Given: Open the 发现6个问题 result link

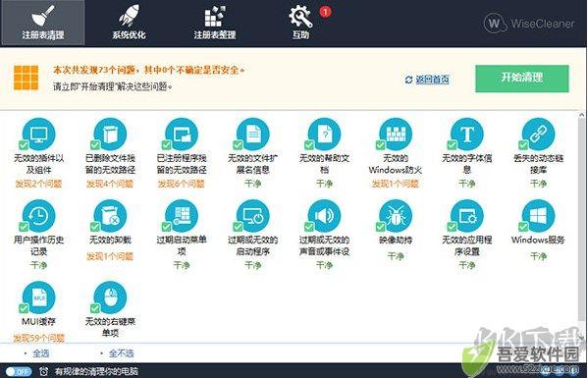Looking at the screenshot, I should [182, 184].
